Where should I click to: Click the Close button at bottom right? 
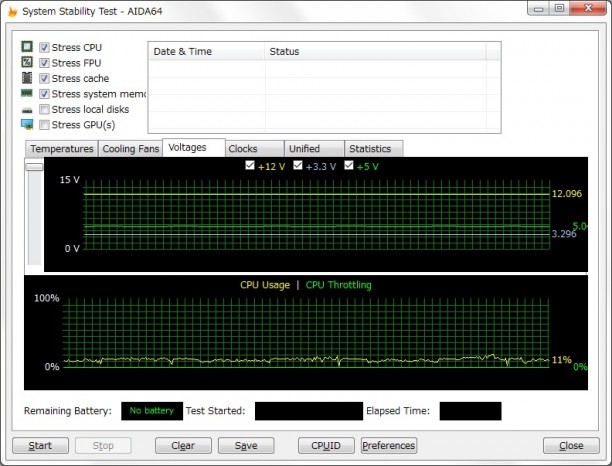571,445
